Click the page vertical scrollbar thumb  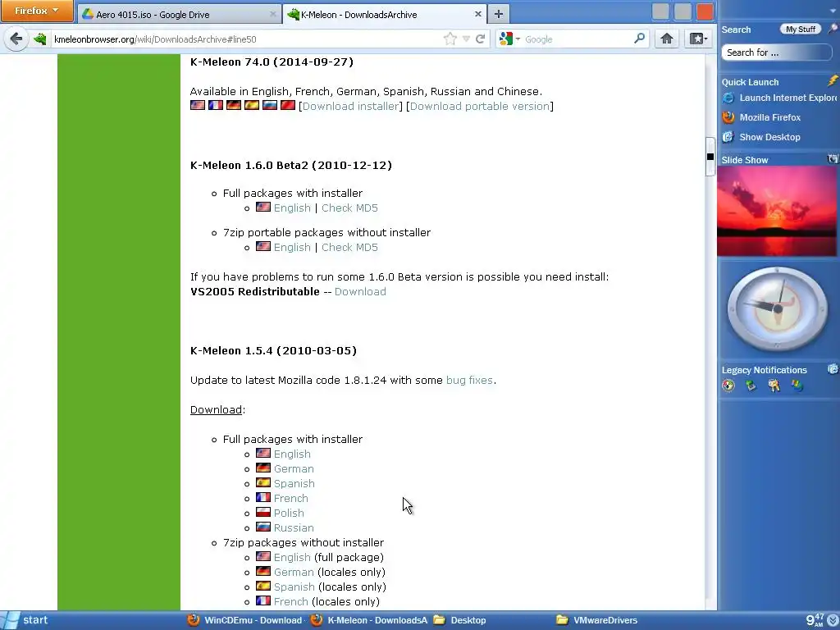(x=710, y=157)
